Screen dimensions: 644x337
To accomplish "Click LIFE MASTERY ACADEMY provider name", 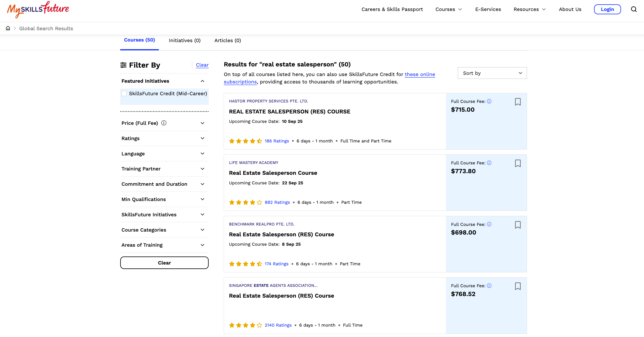I will click(254, 163).
